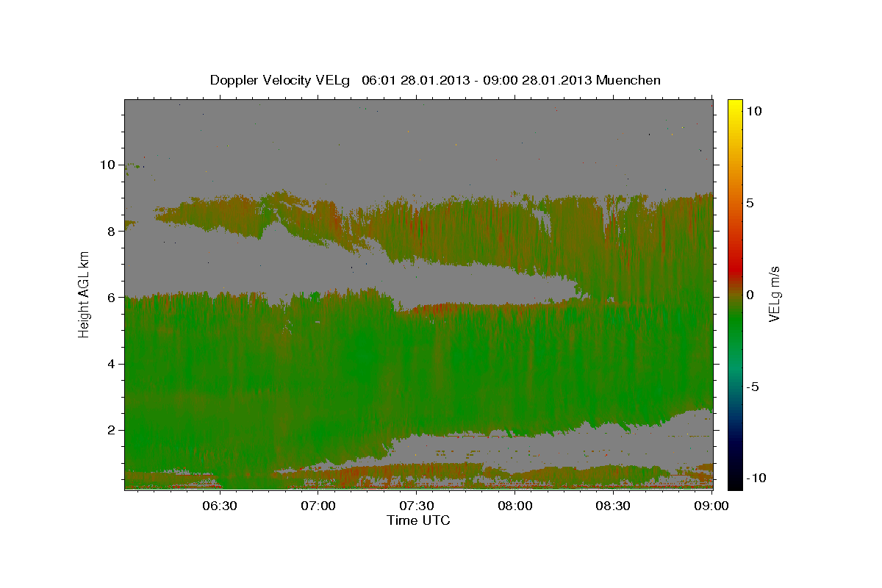Viewport: 882px width, 588px height.
Task: Click the 09:00 time axis tick label
Action: point(711,506)
